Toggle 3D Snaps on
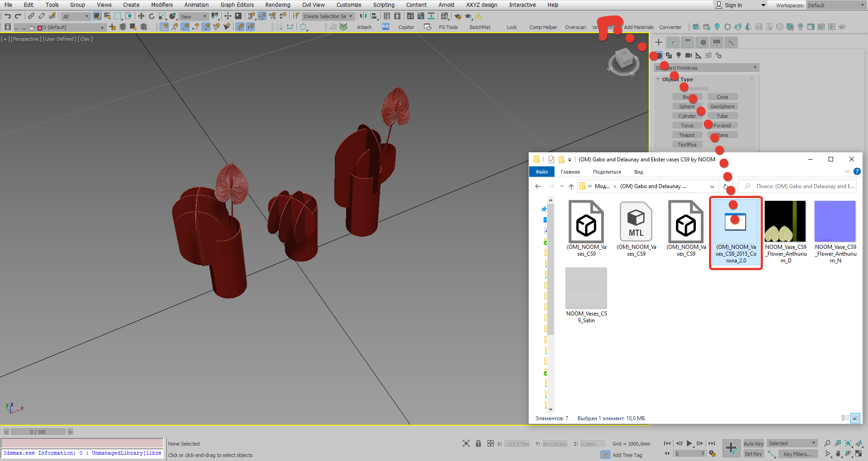Screen dimensions: 868x461 [x=251, y=16]
